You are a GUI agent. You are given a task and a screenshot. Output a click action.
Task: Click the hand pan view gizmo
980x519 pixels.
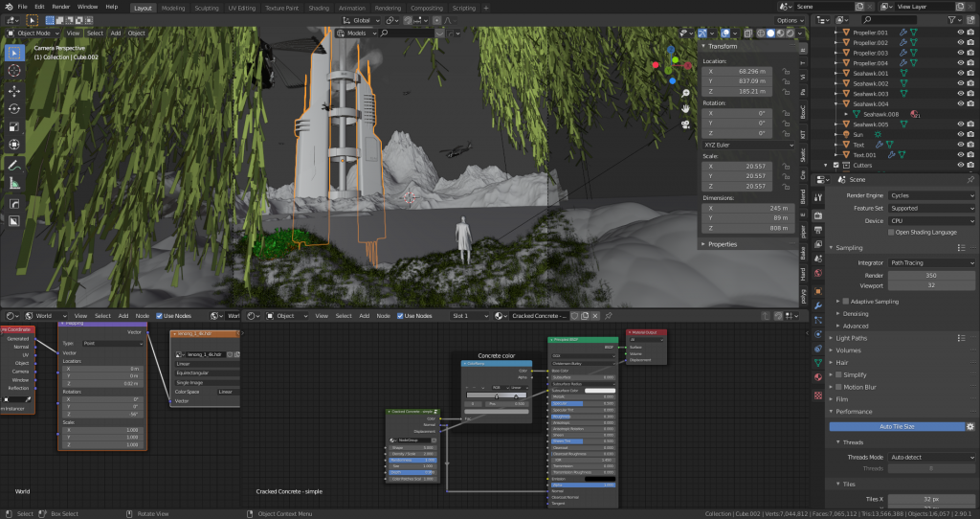pyautogui.click(x=685, y=108)
